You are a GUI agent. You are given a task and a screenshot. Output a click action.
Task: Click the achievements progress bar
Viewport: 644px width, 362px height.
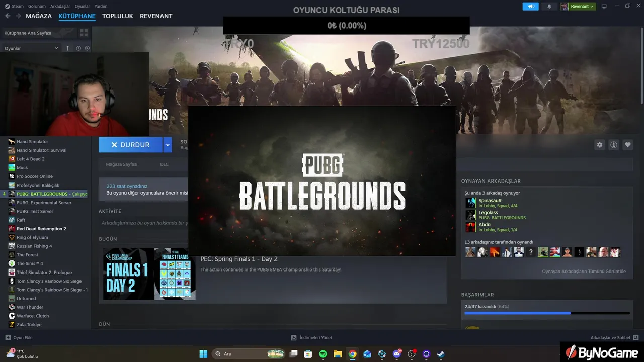(x=547, y=313)
